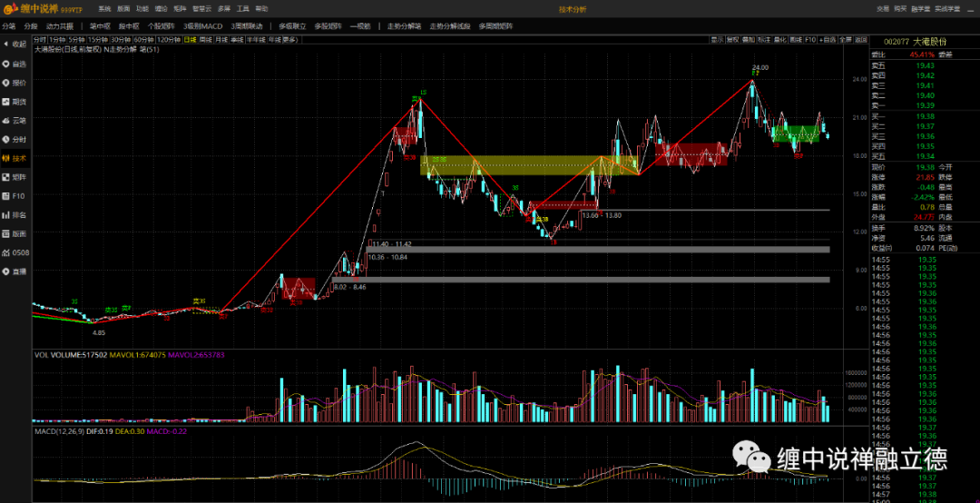Image resolution: width=980 pixels, height=503 pixels.
Task: Switch to 15分钟 period tab
Action: point(98,39)
